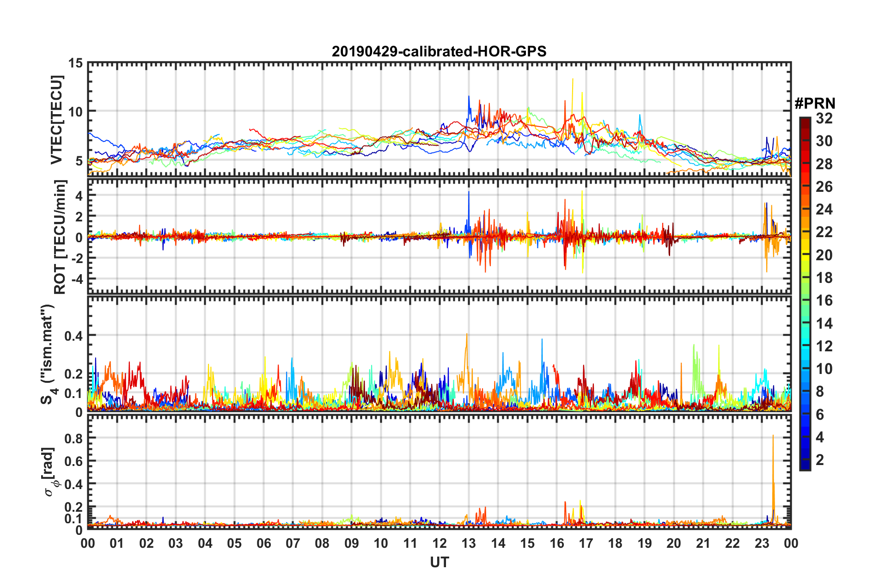Click VTEC axis tick label 10
The width and height of the screenshot is (879, 588).
pyautogui.click(x=75, y=111)
